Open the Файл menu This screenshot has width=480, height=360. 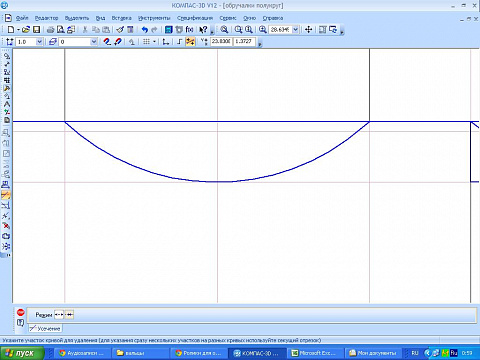coord(22,18)
